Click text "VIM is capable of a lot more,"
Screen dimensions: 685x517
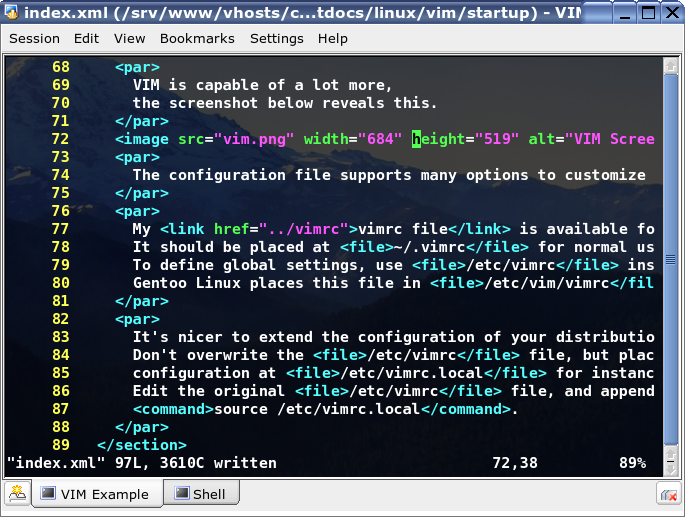(x=262, y=85)
